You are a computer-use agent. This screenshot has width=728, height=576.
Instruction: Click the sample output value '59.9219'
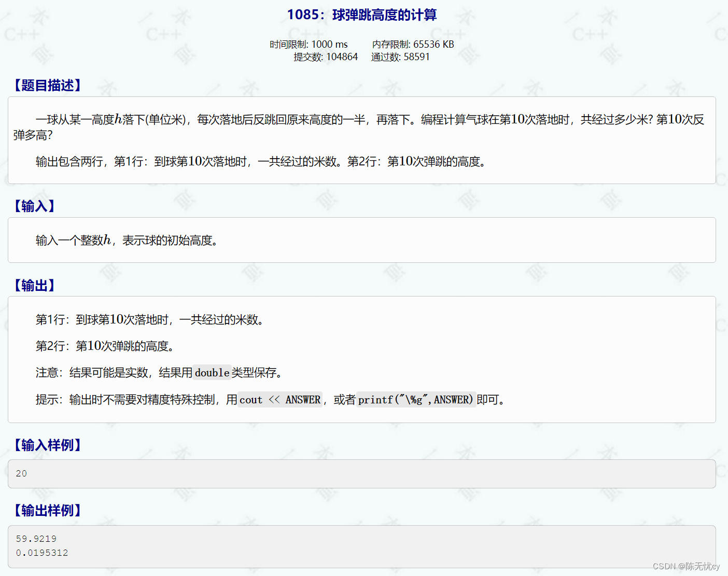click(x=36, y=539)
